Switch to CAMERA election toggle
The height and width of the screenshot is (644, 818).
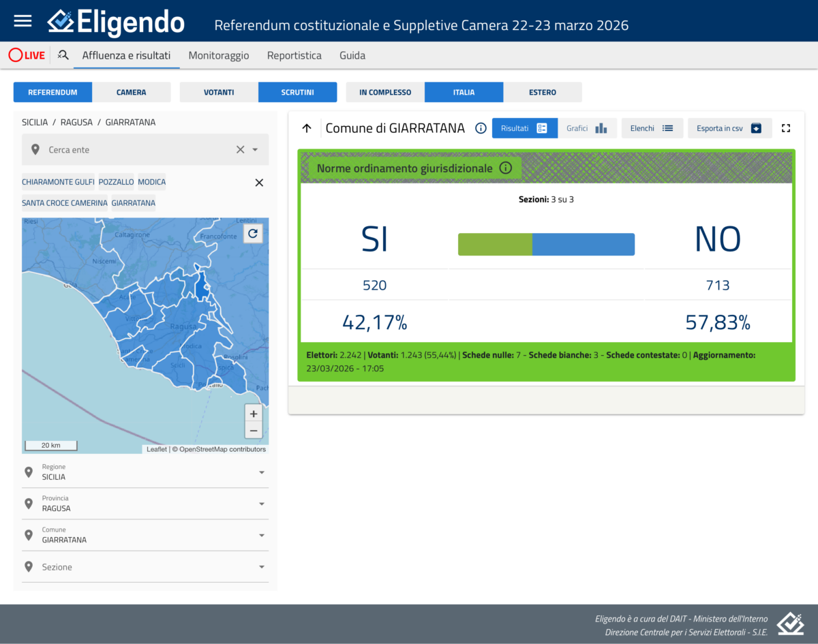click(x=131, y=92)
